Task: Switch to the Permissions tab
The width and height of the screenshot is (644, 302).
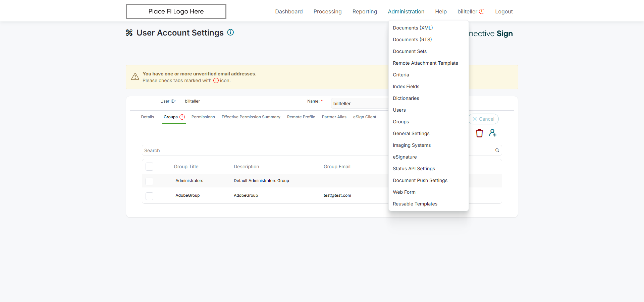Action: click(x=203, y=117)
